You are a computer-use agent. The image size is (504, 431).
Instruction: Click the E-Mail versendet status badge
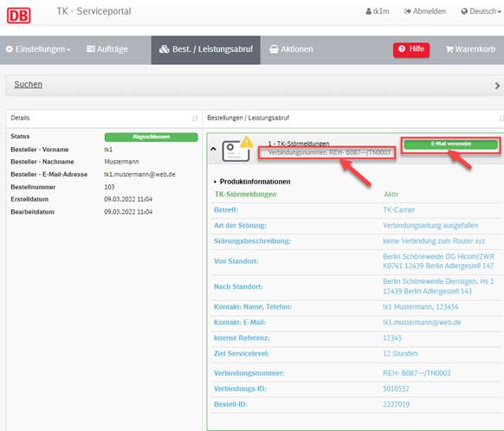pyautogui.click(x=450, y=145)
